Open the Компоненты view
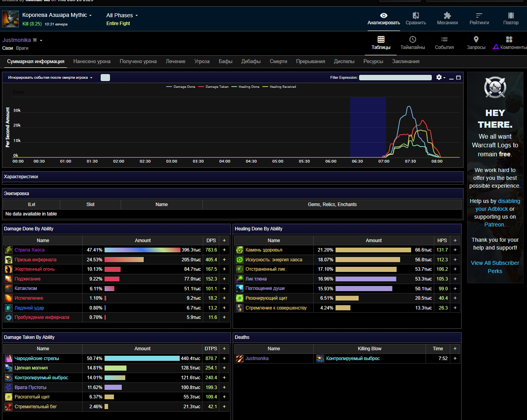This screenshot has width=527, height=420. pos(509,43)
